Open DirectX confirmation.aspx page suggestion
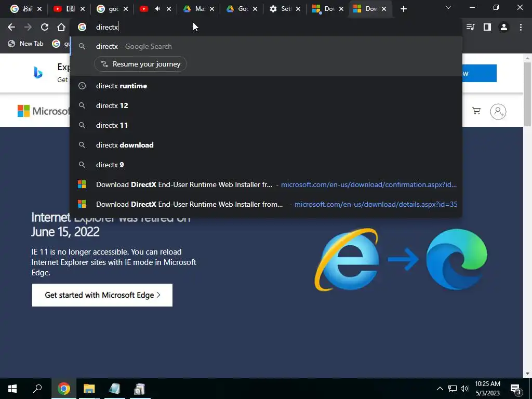 (x=265, y=184)
